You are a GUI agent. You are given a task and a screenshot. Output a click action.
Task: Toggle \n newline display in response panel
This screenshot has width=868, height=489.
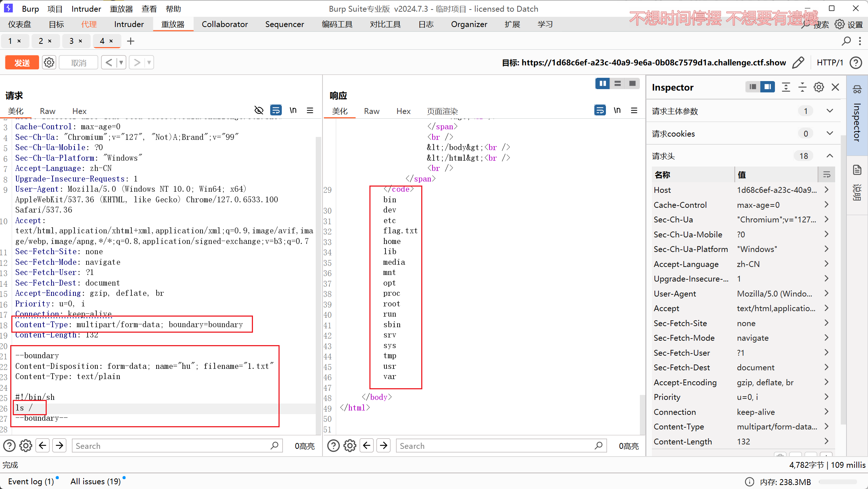click(617, 110)
